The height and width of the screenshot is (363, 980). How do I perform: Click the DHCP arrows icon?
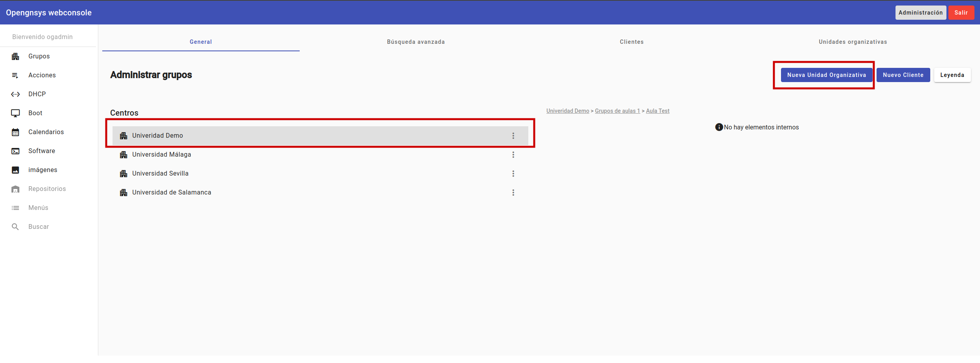[x=15, y=94]
